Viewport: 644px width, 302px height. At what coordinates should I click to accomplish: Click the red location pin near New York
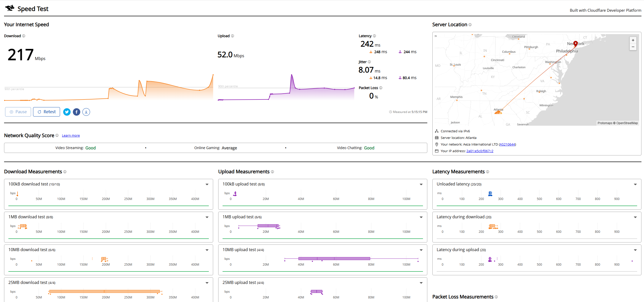576,44
